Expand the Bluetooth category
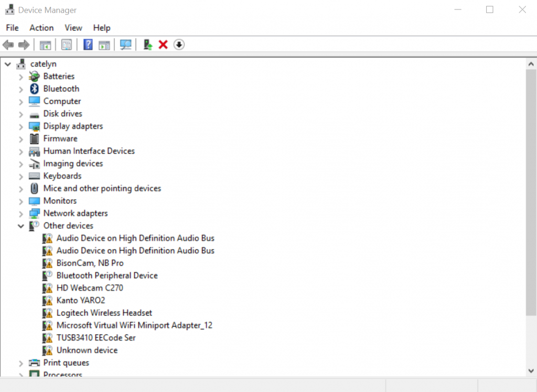This screenshot has width=537, height=392. click(21, 89)
